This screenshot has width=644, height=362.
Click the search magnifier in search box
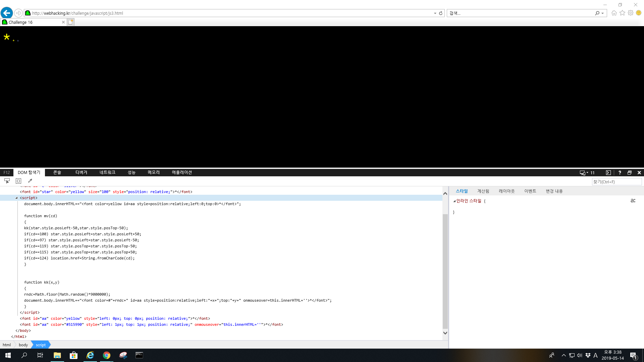[x=597, y=13]
